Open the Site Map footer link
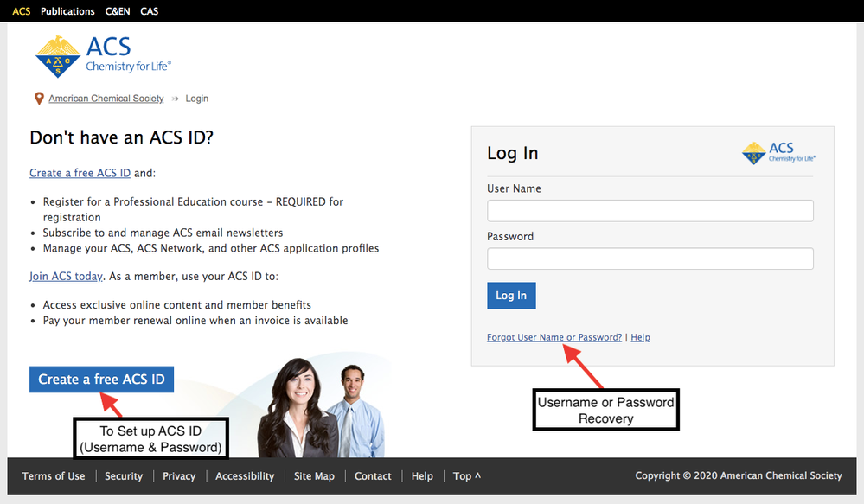 [314, 476]
